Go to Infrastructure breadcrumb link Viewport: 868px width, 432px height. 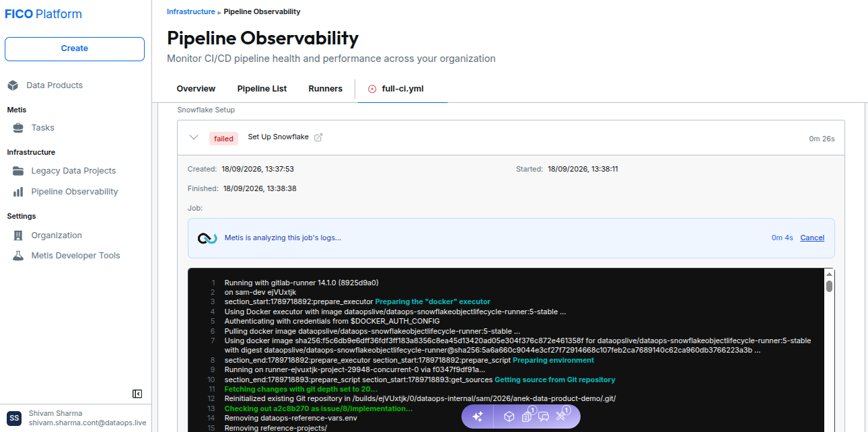[191, 11]
